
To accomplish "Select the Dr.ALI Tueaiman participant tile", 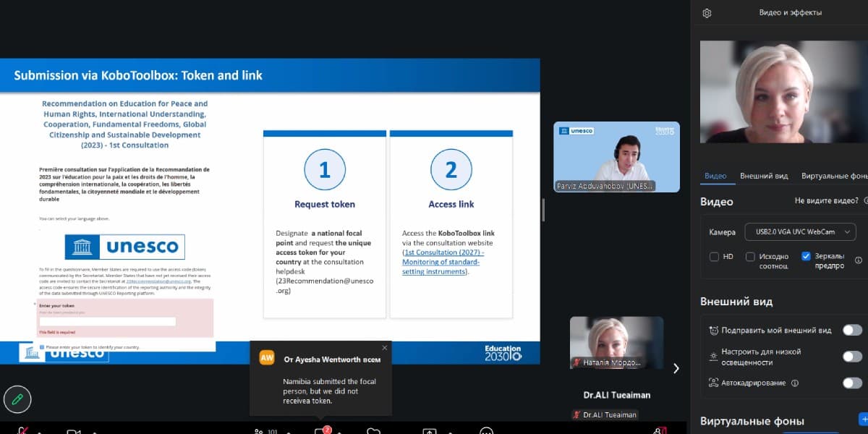I will (x=616, y=396).
